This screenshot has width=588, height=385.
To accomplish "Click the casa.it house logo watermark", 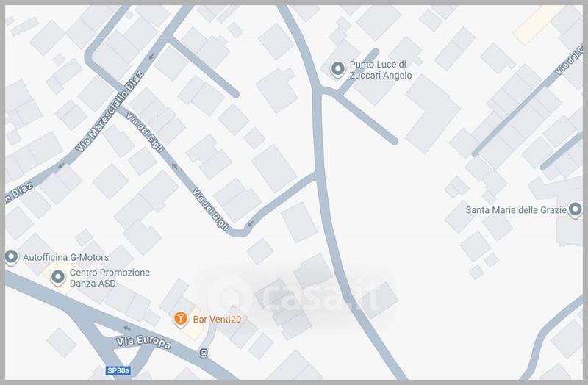I will coord(229,298).
